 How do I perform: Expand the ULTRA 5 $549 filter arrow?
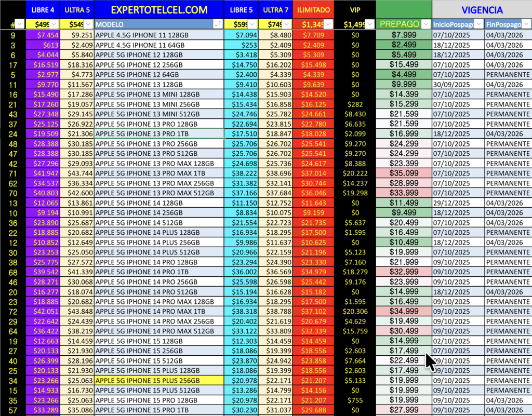[x=88, y=24]
